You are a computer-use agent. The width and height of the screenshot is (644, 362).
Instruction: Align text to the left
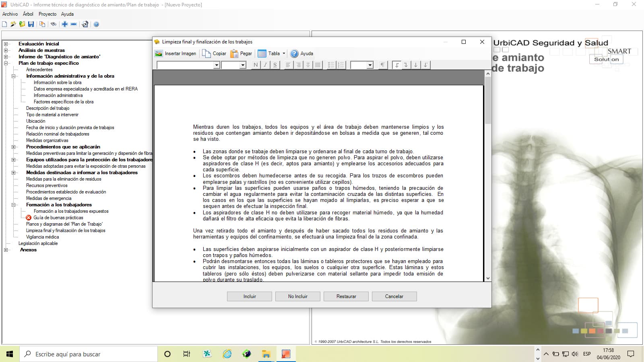click(288, 65)
